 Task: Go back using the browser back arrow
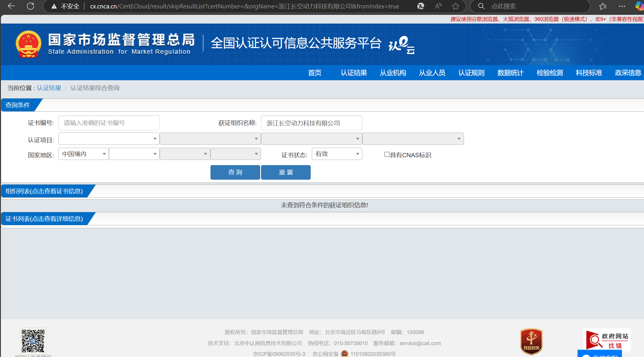coord(11,6)
